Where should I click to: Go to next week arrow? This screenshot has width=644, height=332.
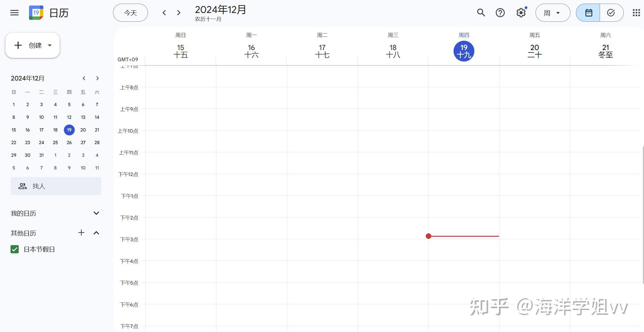179,13
